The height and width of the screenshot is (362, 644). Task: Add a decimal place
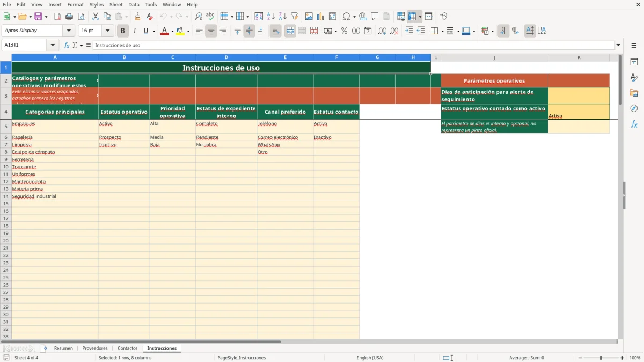[x=382, y=31]
